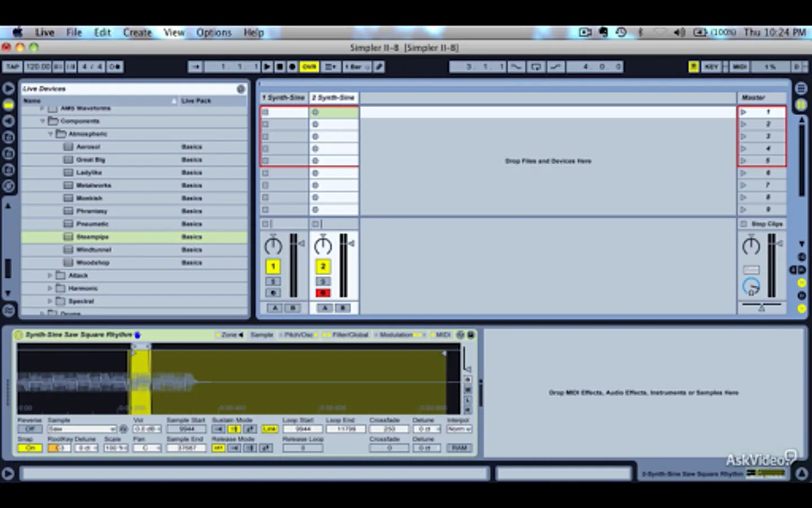812x508 pixels.
Task: Select the Live Devices browser icon
Action: point(8,105)
